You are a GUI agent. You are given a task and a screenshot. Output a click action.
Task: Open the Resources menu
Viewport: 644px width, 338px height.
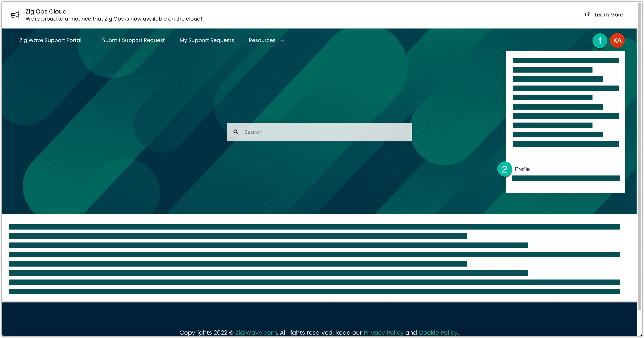click(262, 41)
